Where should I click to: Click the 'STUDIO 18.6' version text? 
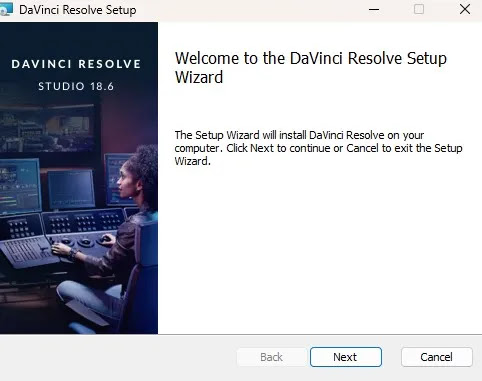(x=76, y=86)
